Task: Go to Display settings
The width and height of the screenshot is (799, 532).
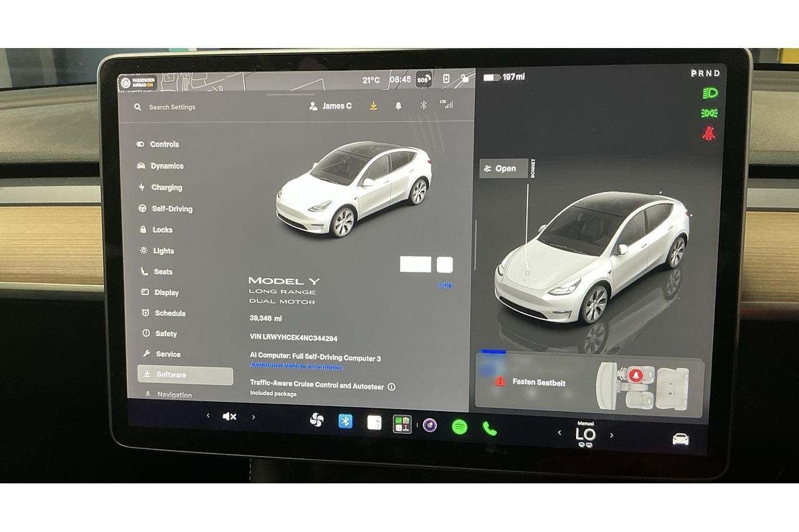Action: click(x=160, y=292)
